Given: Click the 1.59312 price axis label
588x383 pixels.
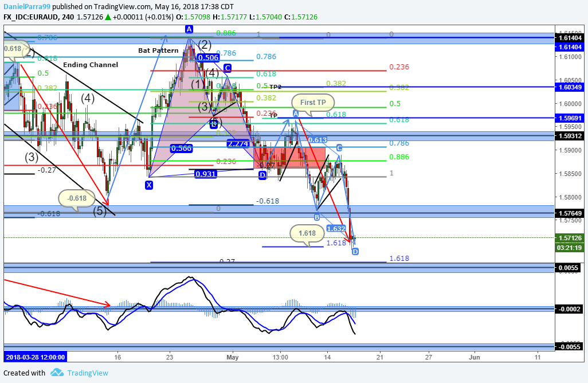Looking at the screenshot, I should (570, 136).
